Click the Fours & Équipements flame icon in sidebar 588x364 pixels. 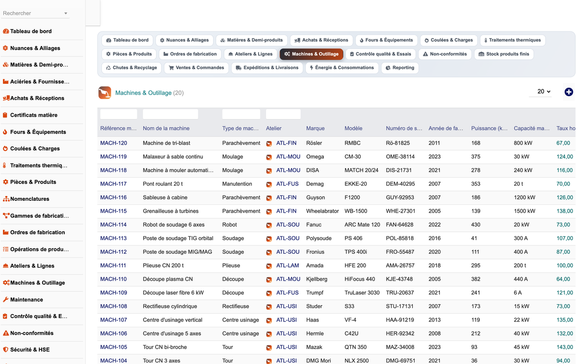[5, 132]
